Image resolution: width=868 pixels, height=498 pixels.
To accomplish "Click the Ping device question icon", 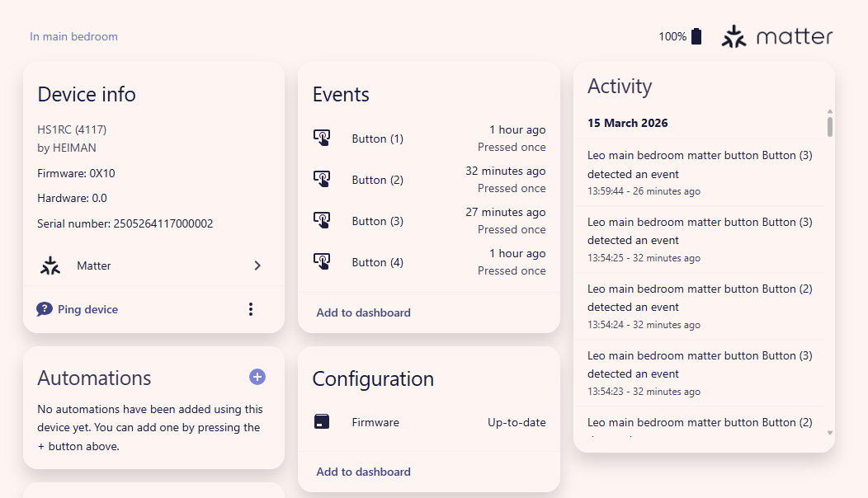I will pos(45,309).
